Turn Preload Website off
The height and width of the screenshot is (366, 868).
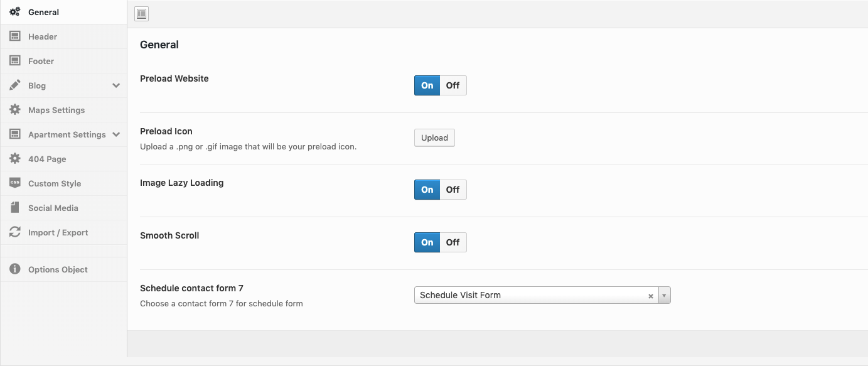453,85
